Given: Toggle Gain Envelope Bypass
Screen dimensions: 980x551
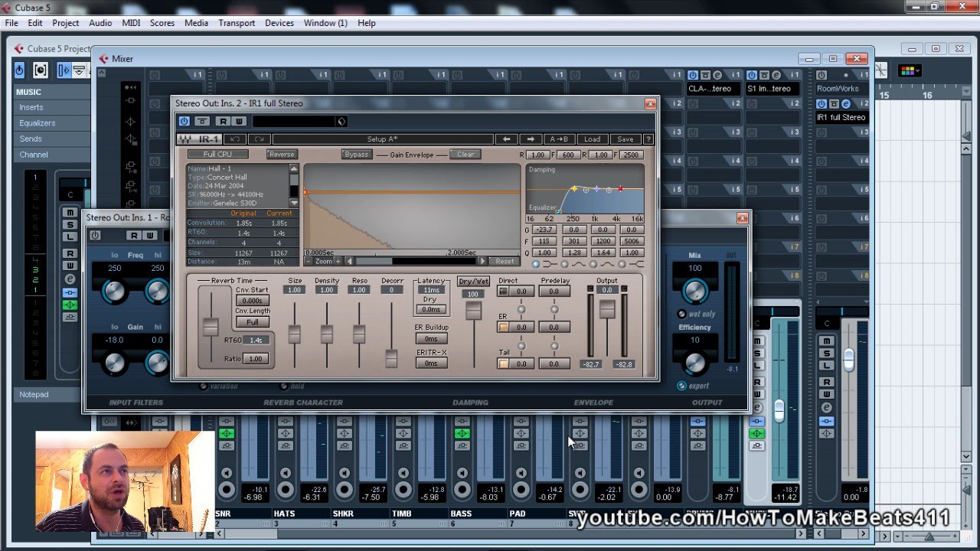Looking at the screenshot, I should (357, 154).
